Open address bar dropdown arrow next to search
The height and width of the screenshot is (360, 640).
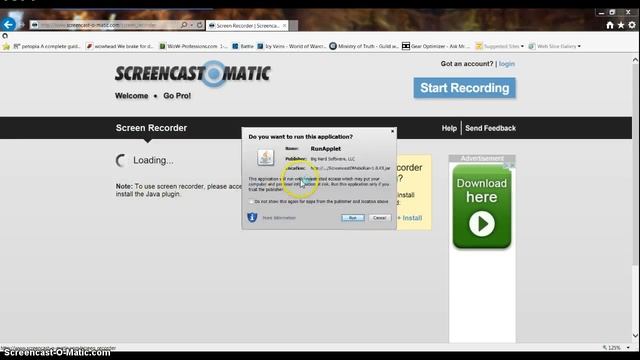191,25
